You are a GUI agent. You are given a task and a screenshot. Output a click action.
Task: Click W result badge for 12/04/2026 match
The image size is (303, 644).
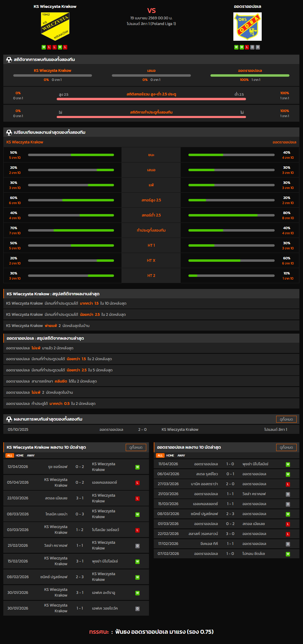tap(137, 467)
